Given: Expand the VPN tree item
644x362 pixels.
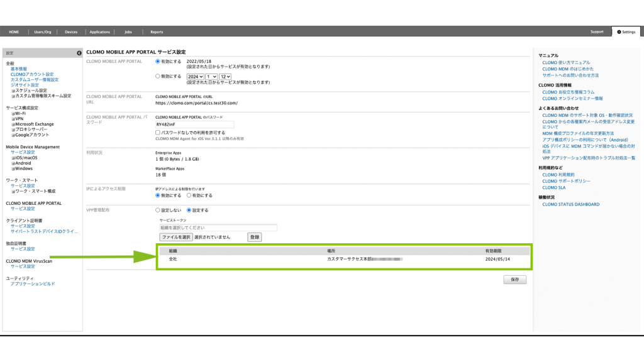Looking at the screenshot, I should [13, 119].
